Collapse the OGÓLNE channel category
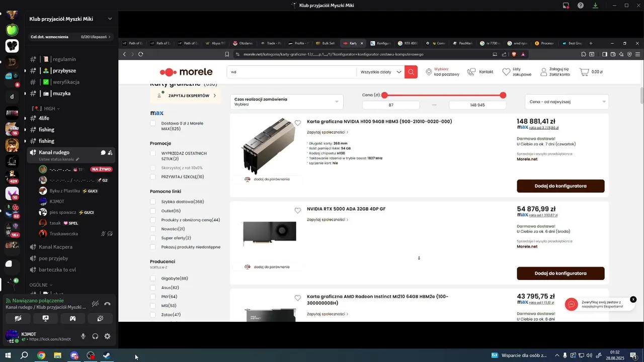 pos(41,285)
